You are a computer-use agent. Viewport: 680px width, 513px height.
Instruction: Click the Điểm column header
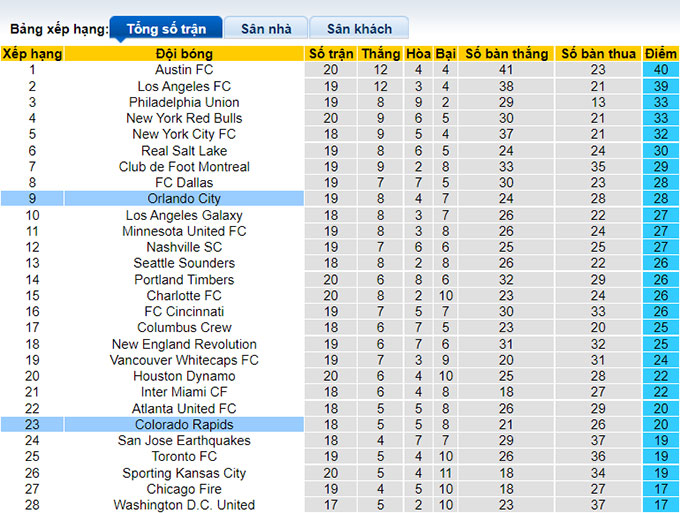point(660,54)
